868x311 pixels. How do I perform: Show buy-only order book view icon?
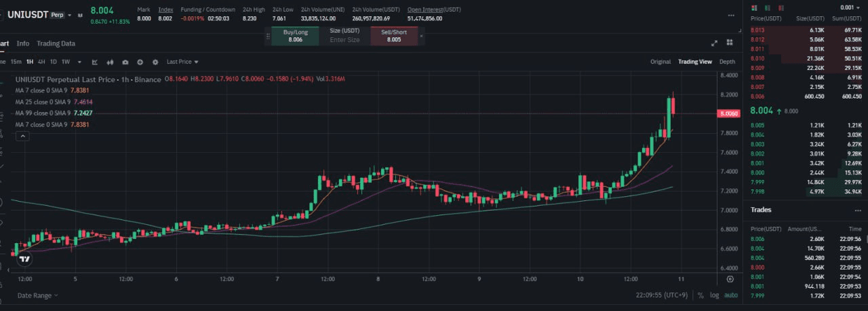(768, 8)
